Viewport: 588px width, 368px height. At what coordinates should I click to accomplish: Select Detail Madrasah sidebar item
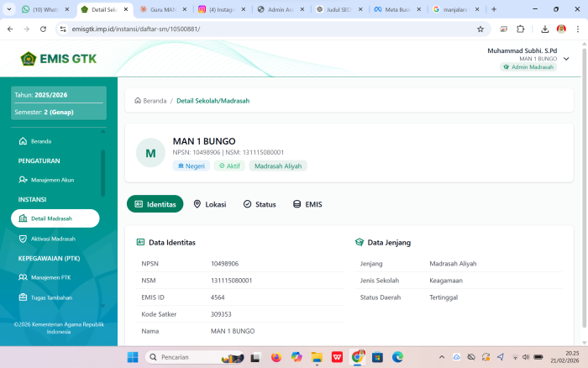click(55, 218)
